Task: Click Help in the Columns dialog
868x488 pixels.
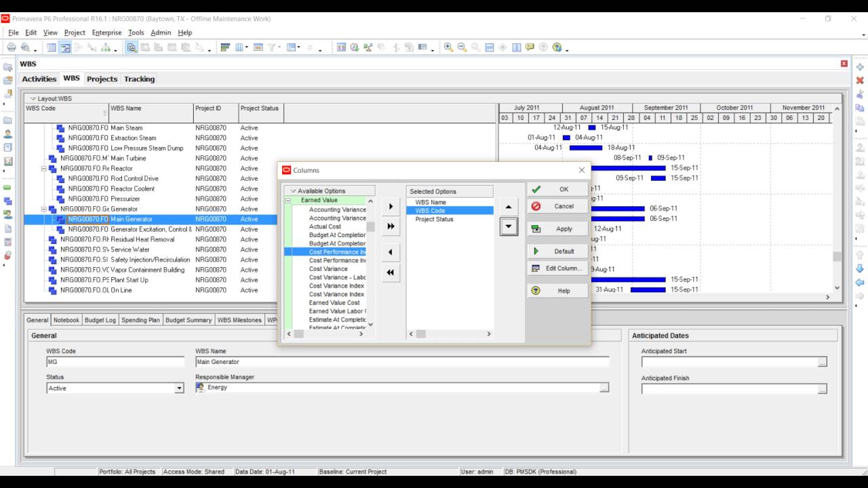Action: [x=557, y=291]
